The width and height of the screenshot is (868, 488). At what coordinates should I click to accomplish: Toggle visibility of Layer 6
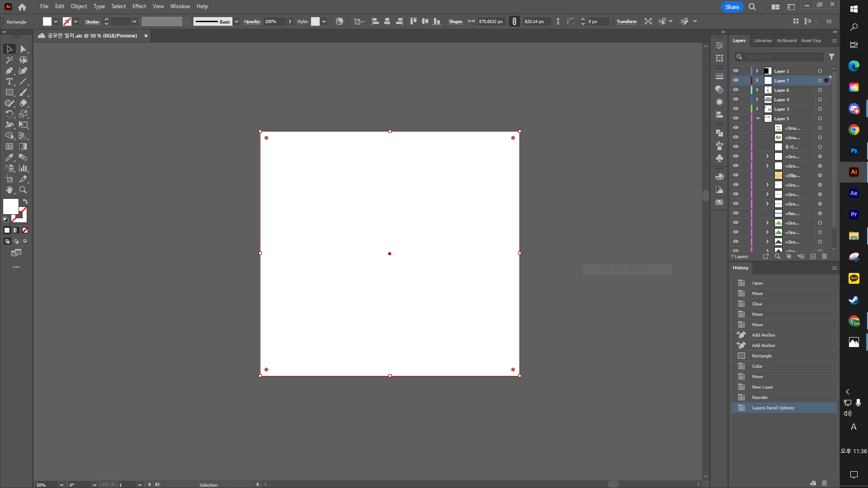point(736,90)
